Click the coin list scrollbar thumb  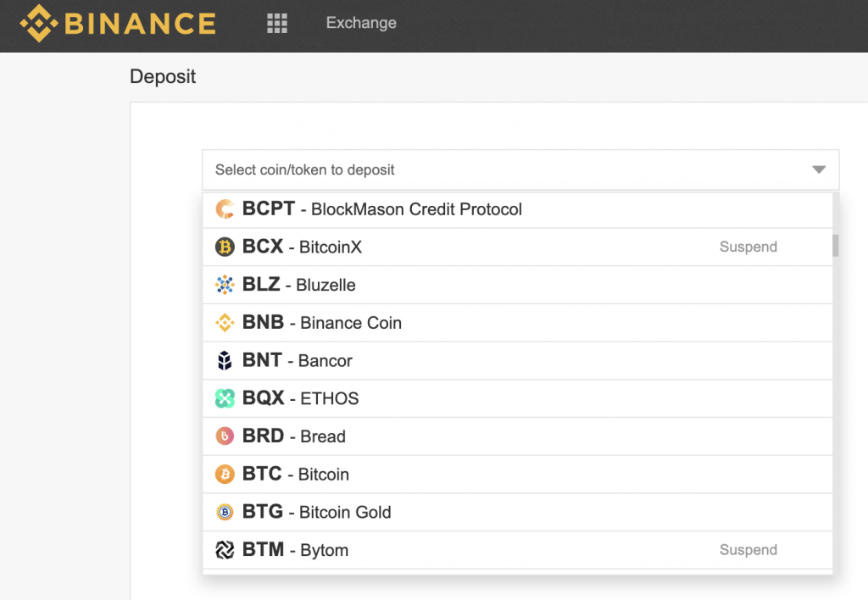pyautogui.click(x=835, y=246)
